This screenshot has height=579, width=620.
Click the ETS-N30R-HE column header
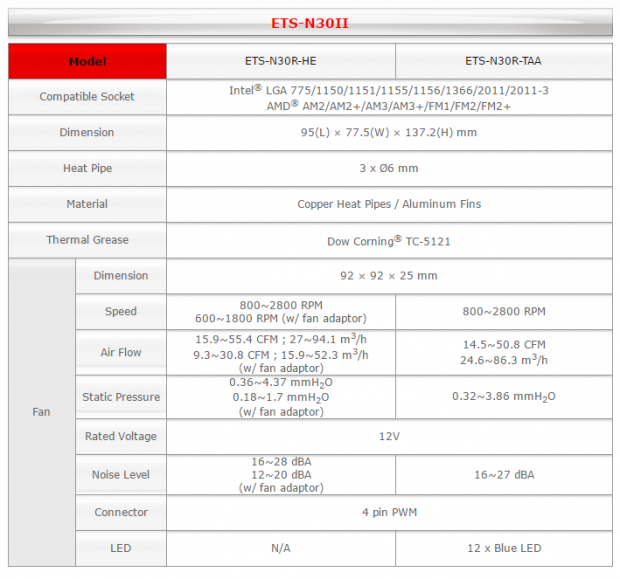pos(281,61)
